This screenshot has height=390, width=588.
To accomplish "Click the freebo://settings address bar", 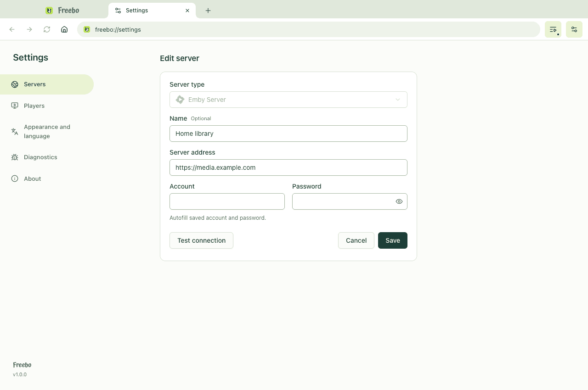I will (x=309, y=29).
